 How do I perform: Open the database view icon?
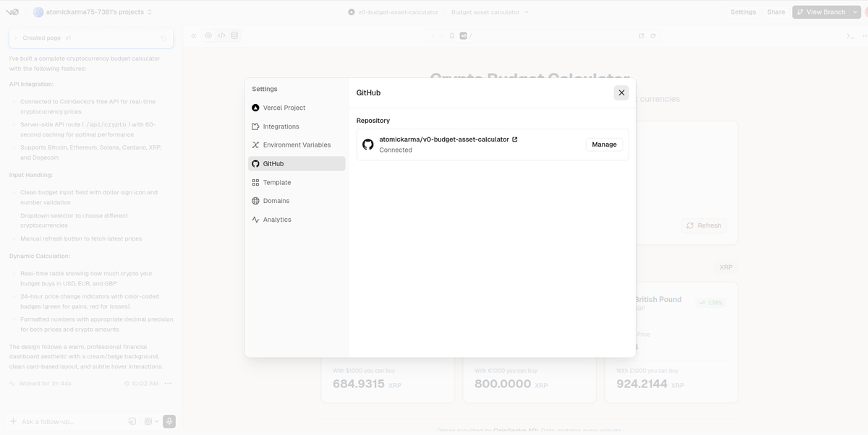click(x=234, y=35)
